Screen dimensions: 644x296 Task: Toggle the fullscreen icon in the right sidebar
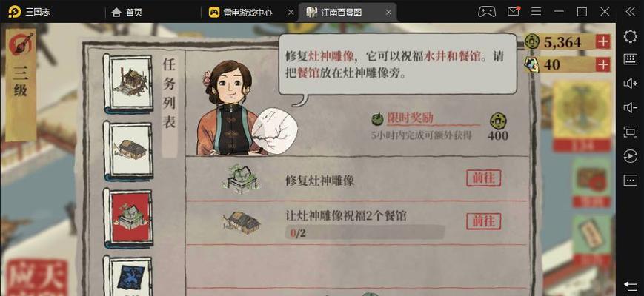click(x=630, y=132)
